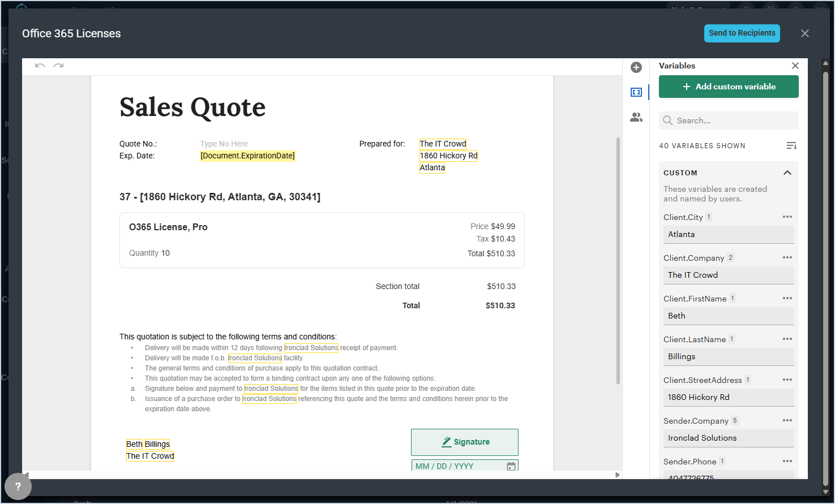Click the Client.StreetAddress variable label

coord(703,380)
